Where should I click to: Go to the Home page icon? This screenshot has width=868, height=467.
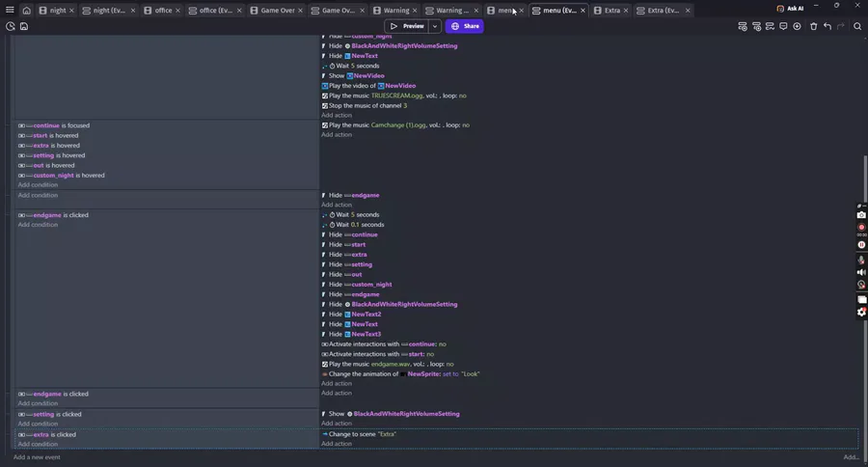pyautogui.click(x=27, y=10)
